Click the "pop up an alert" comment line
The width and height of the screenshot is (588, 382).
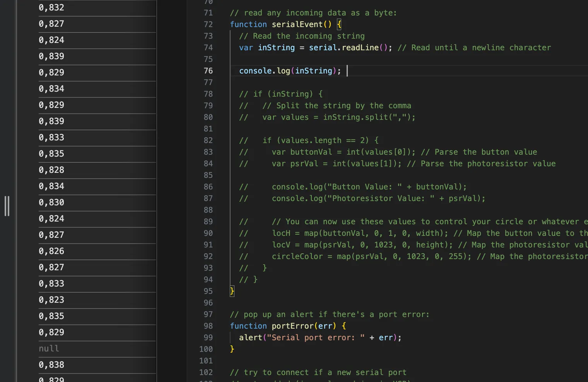[x=329, y=314]
